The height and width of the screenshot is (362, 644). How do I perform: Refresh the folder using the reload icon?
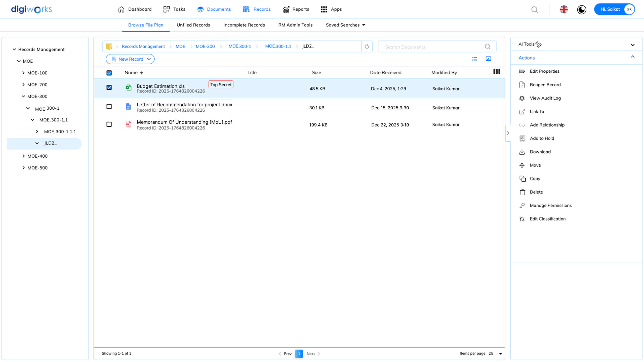pyautogui.click(x=367, y=46)
